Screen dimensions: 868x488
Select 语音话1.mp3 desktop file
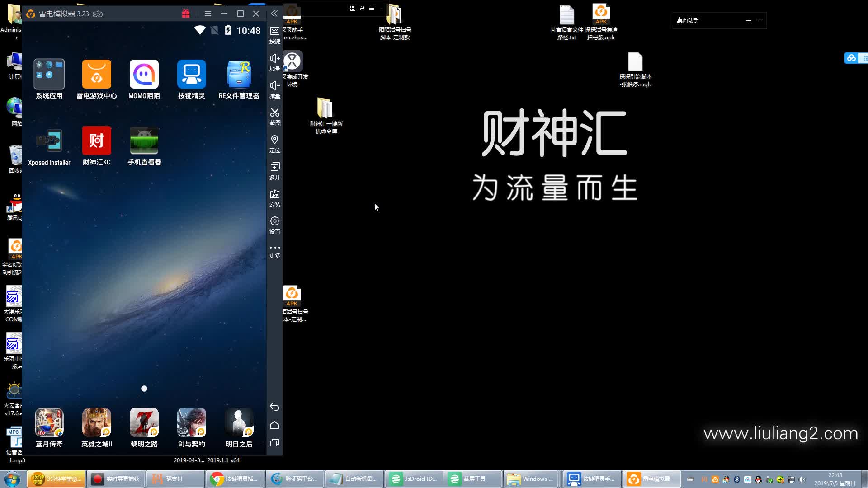14,445
